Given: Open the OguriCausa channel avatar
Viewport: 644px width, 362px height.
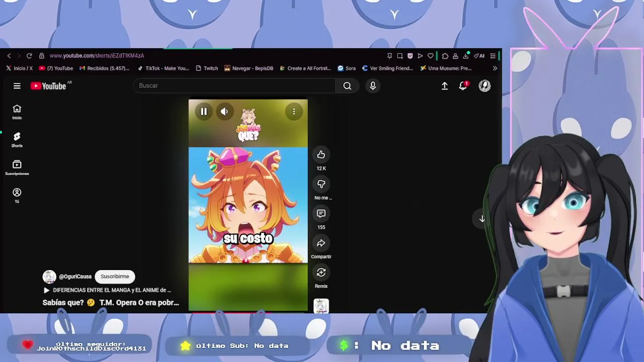Looking at the screenshot, I should click(49, 277).
